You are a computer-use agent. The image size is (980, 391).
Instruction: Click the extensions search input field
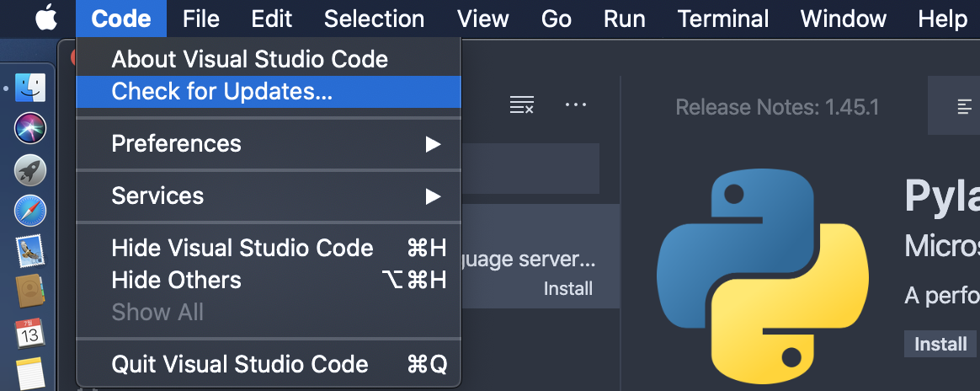click(530, 168)
